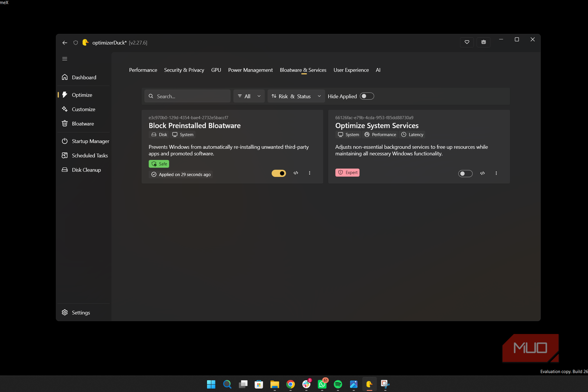Click the shield icon beside optimizerDuck logo

point(76,43)
